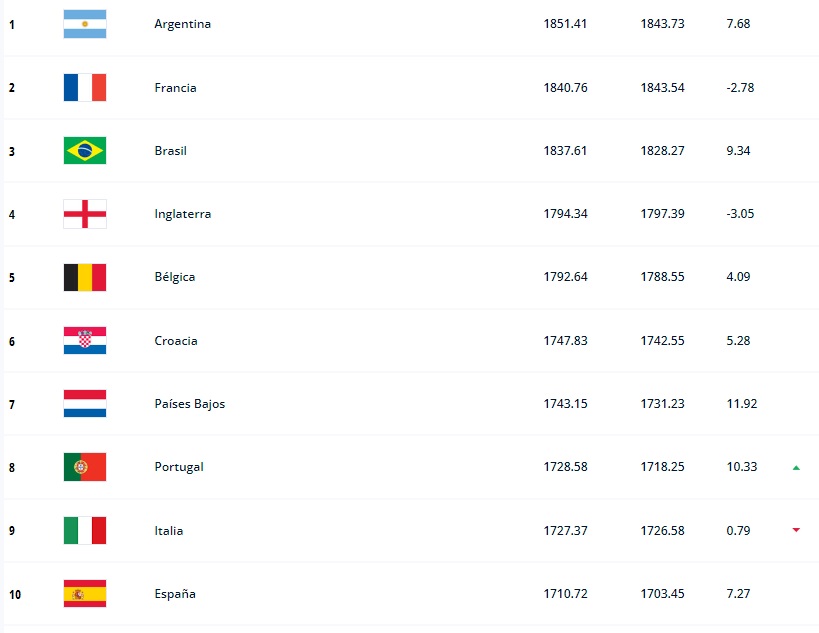
Task: Click the Belgium flag icon
Action: tap(85, 277)
